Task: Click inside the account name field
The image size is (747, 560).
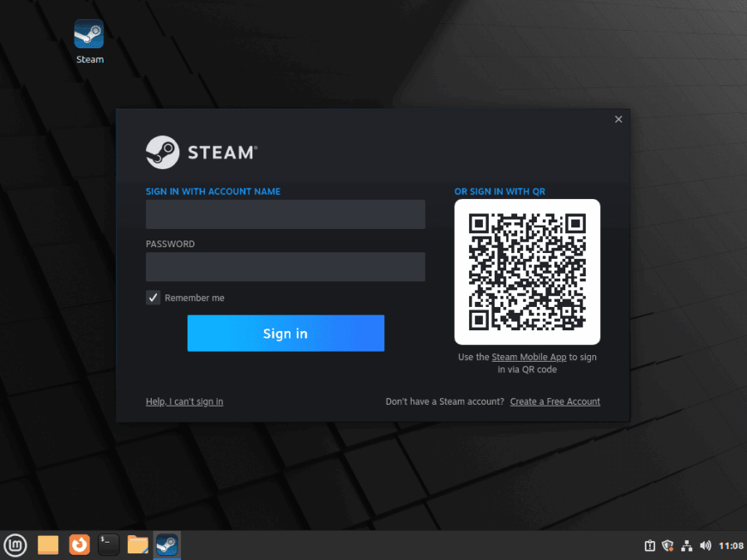Action: 286,214
